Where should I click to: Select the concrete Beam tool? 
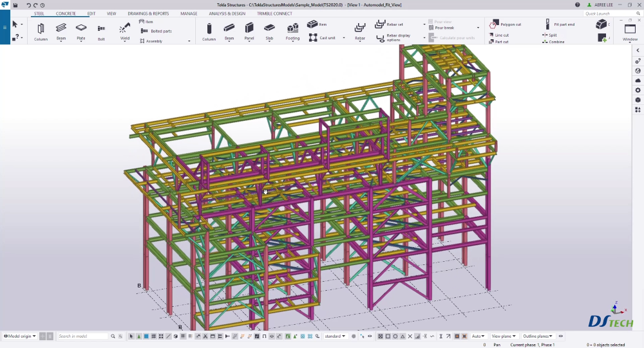[229, 32]
